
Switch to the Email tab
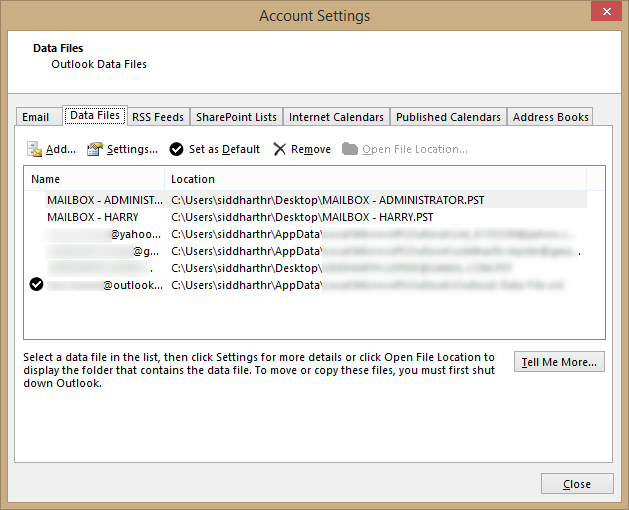tap(36, 117)
